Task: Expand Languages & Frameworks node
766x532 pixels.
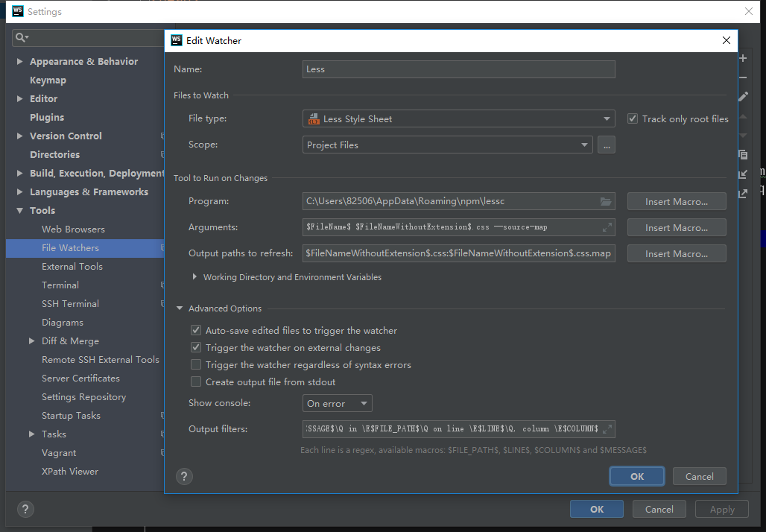Action: click(19, 191)
